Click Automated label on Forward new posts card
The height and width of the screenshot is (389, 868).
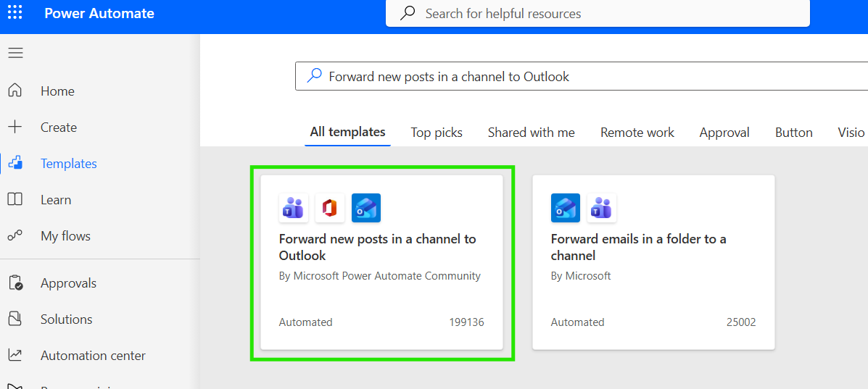305,322
